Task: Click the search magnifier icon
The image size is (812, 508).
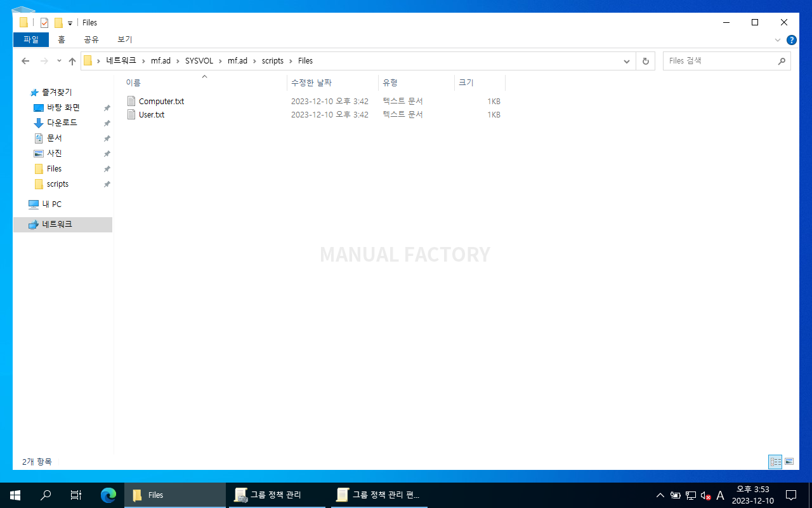Action: click(782, 62)
